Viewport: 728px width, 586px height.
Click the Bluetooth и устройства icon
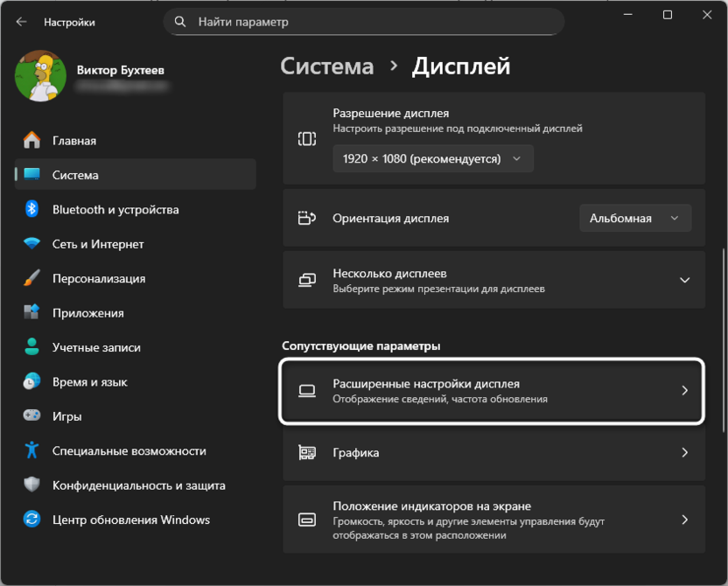pyautogui.click(x=32, y=210)
